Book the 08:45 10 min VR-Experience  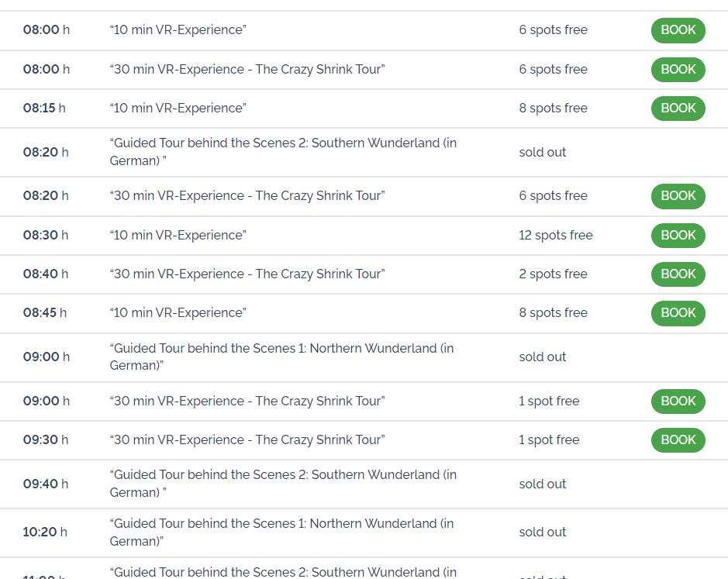[x=678, y=313]
